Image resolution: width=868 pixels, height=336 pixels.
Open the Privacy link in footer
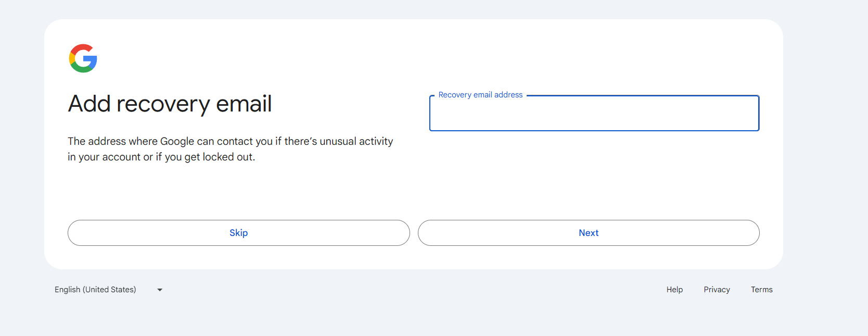point(717,290)
